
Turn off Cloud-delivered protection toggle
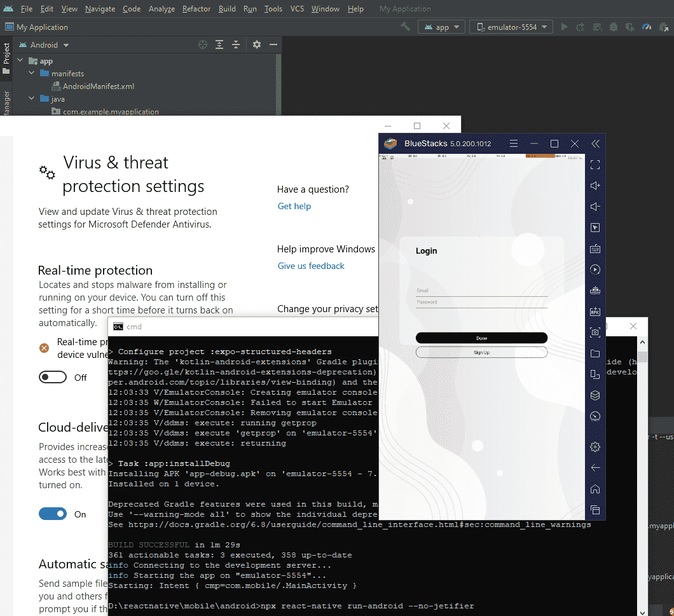click(52, 514)
